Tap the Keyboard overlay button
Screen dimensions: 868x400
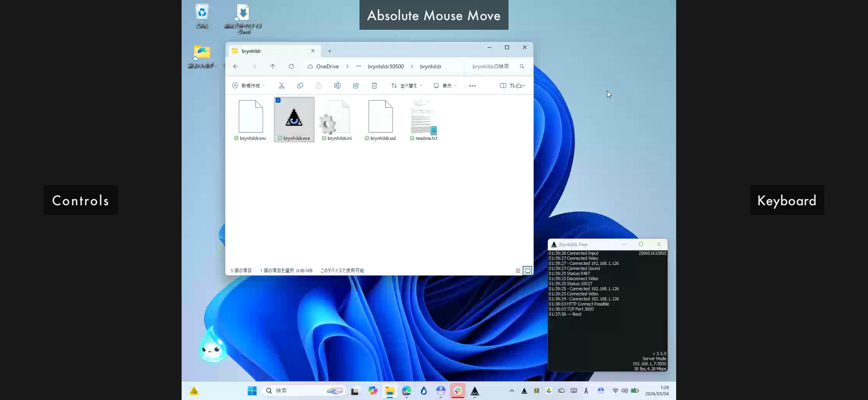click(786, 200)
